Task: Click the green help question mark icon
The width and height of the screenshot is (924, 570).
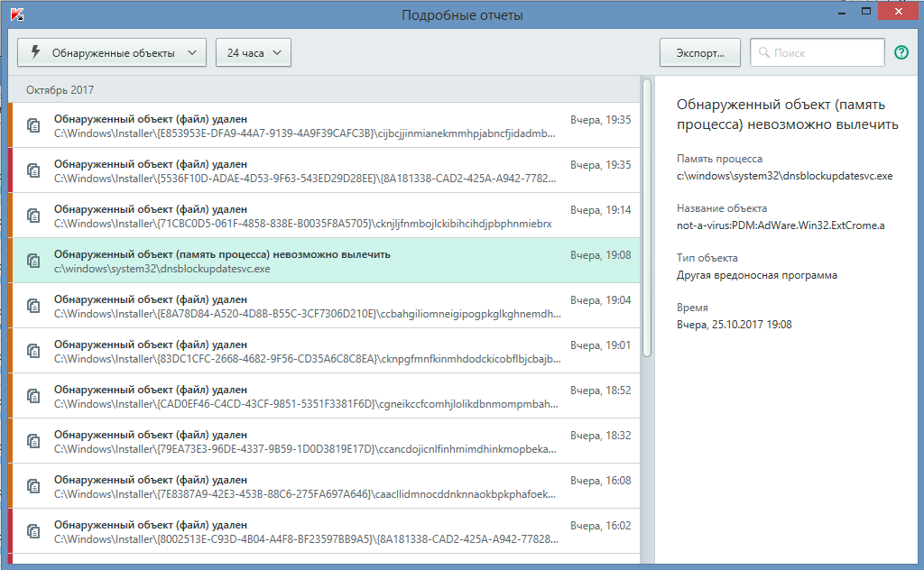Action: [901, 52]
